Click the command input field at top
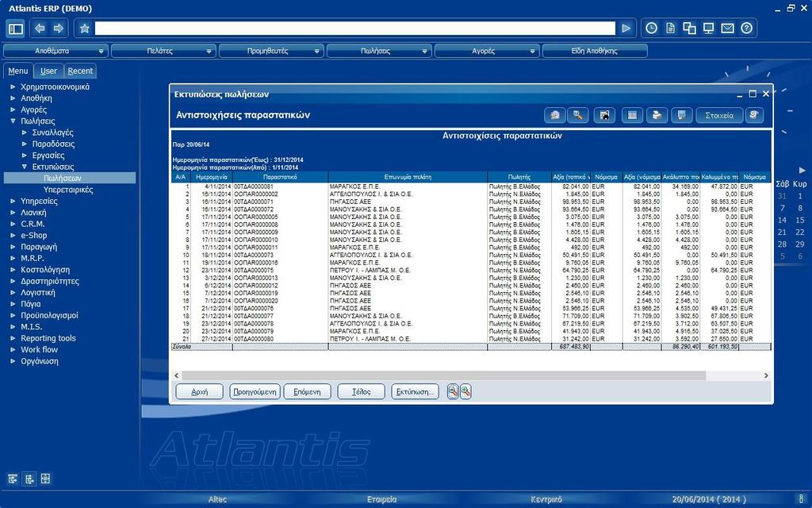 pyautogui.click(x=354, y=29)
